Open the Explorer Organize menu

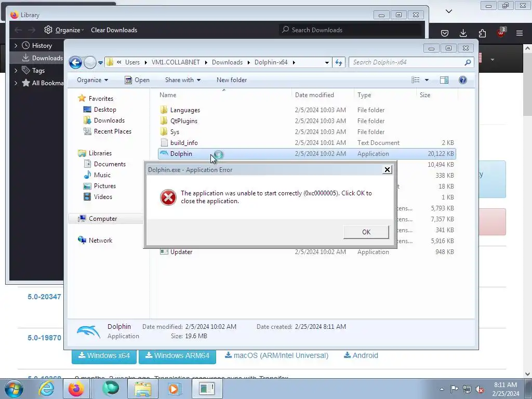(92, 80)
